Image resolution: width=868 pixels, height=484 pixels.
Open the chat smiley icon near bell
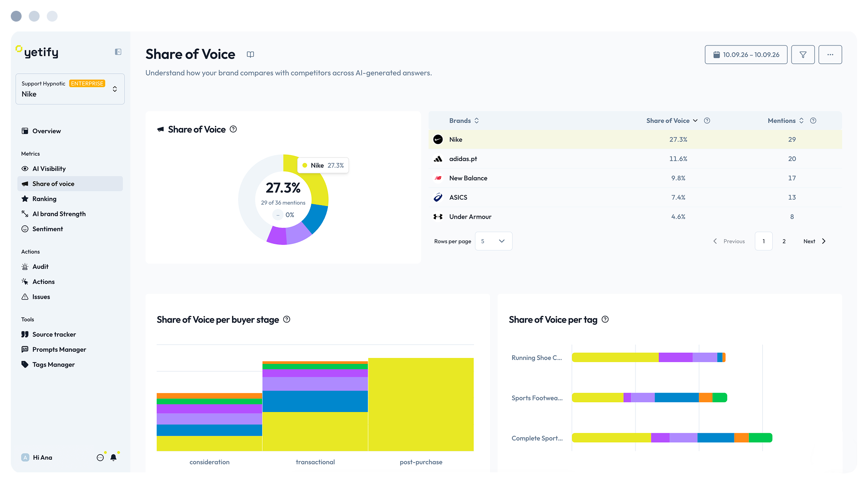click(x=100, y=457)
